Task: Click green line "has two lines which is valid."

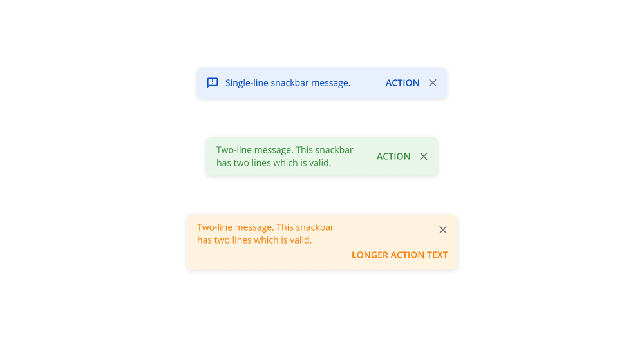Action: coord(274,163)
